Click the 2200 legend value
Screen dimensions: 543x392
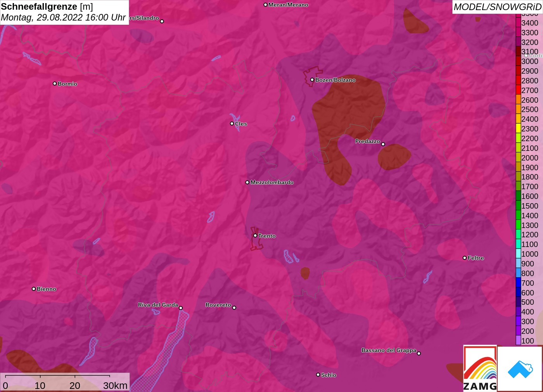point(530,138)
